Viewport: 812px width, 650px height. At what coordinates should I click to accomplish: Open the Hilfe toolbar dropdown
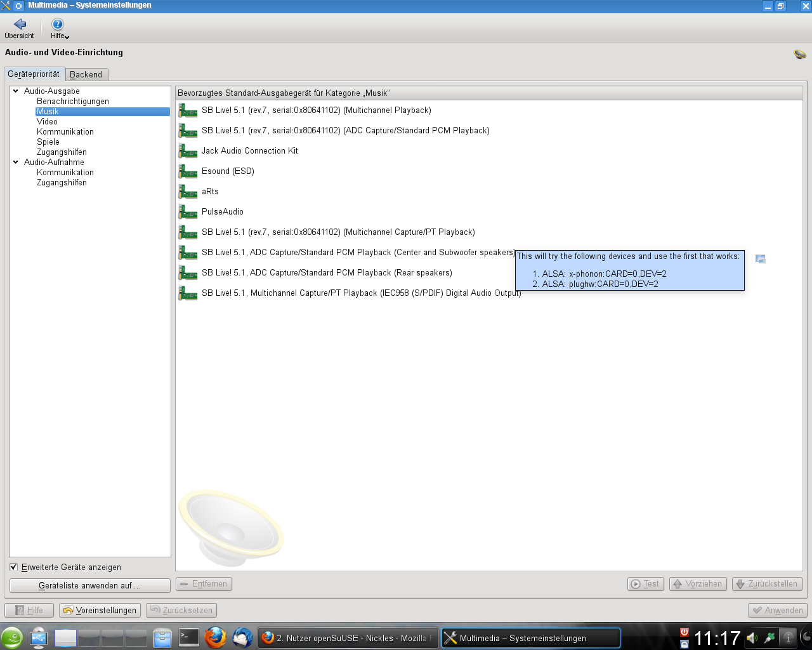59,29
